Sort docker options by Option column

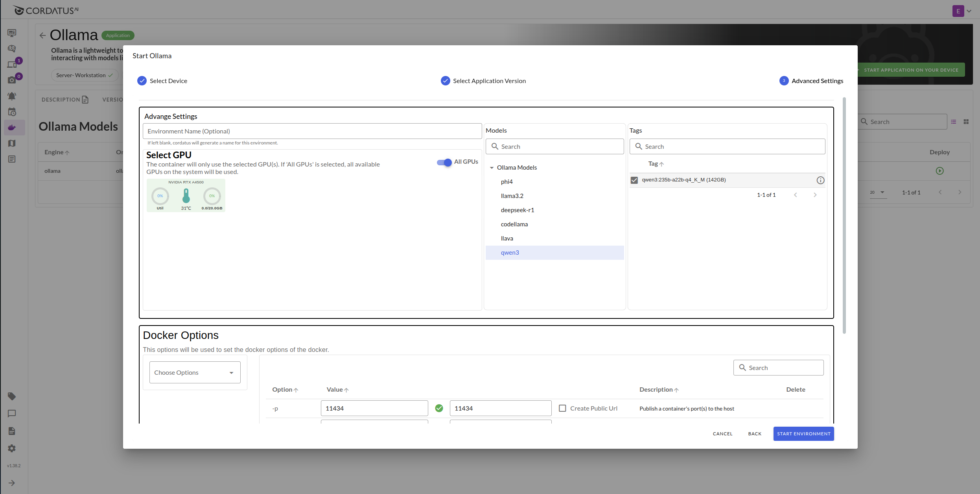click(285, 390)
